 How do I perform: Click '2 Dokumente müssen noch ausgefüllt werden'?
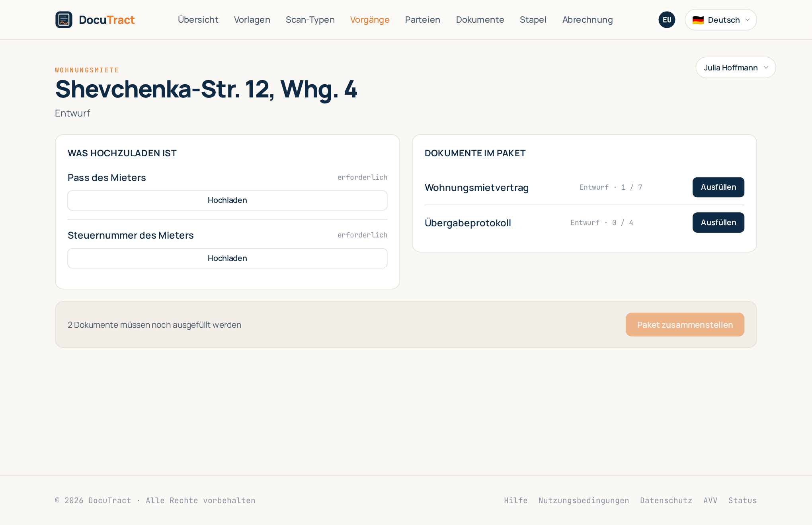(154, 325)
